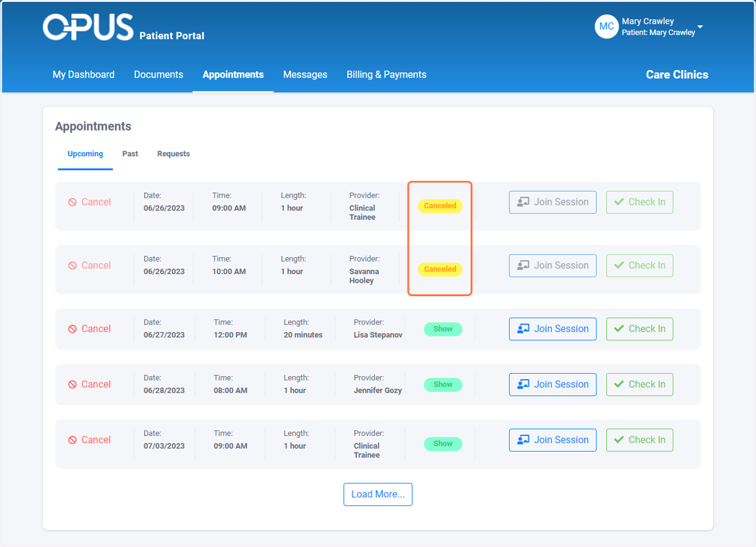
Task: Click the Care Clinics label
Action: coord(677,74)
